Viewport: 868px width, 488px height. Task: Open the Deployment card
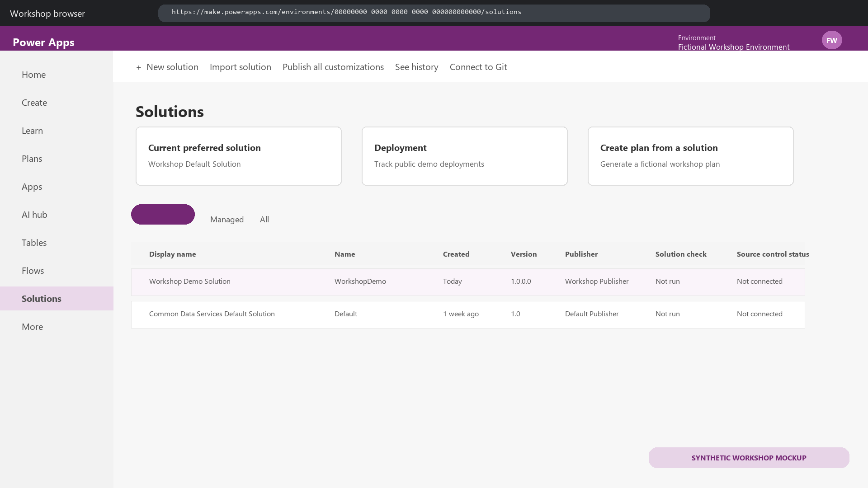coord(465,156)
